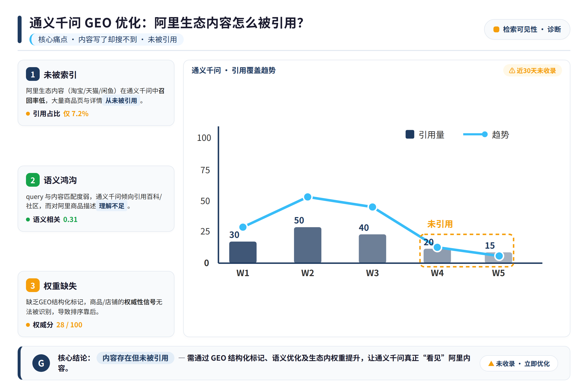Click the orange dot before 权威分
The image size is (588, 392).
coord(28,325)
